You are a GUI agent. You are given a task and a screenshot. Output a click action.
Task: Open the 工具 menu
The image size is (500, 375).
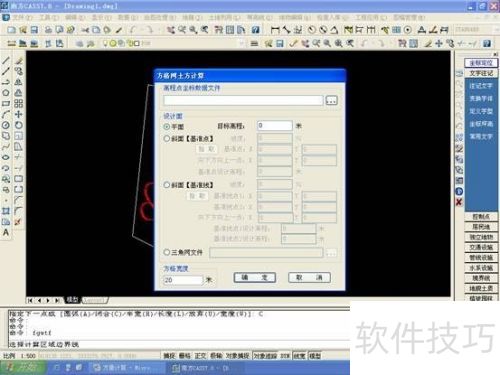49,17
